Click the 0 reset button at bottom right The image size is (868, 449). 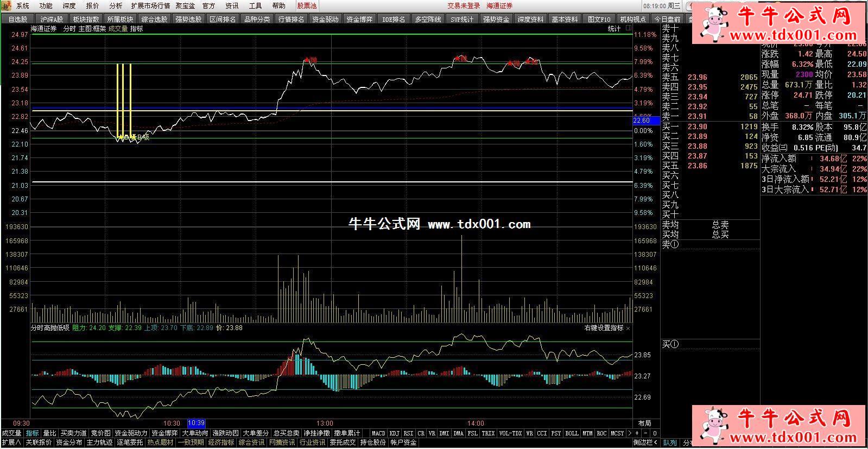click(655, 433)
